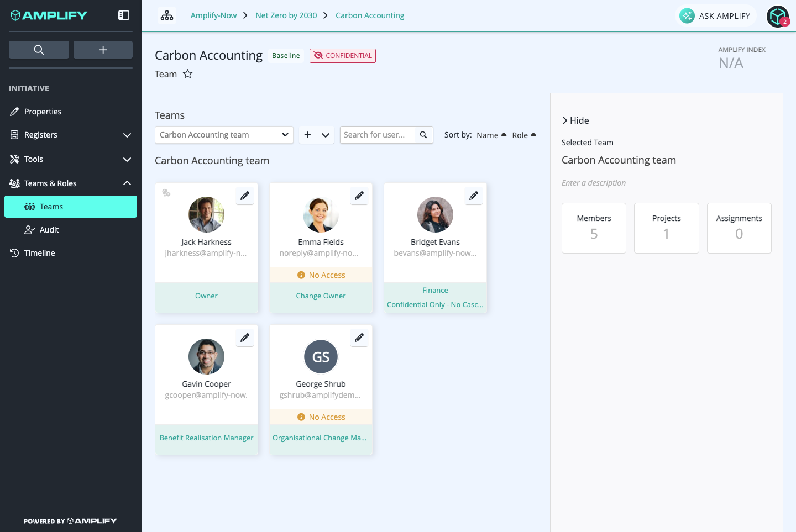
Task: Click the sidebar plus add button
Action: [x=103, y=50]
